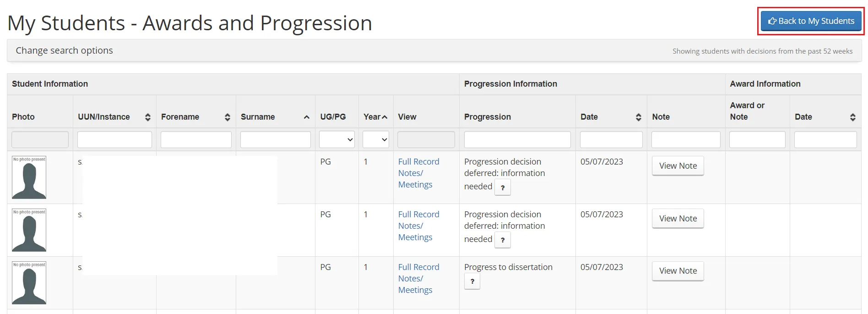Screen dimensions: 868x314
Task: Open help icon on second deferred decision row
Action: 502,240
